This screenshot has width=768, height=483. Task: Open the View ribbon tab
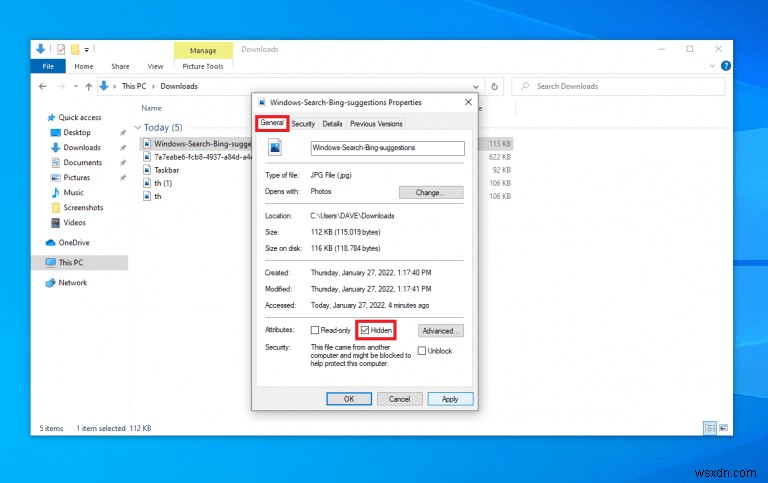155,66
